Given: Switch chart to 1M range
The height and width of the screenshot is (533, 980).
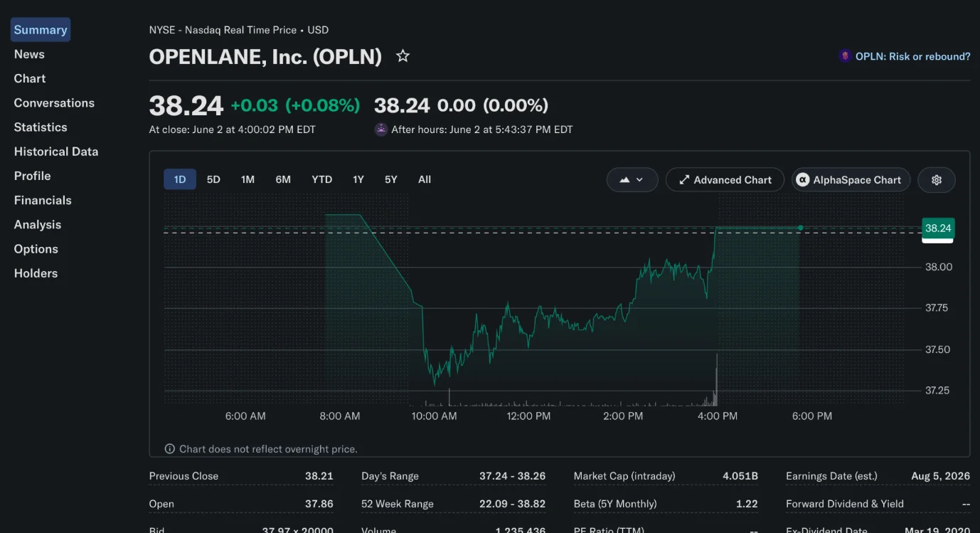Looking at the screenshot, I should point(247,179).
